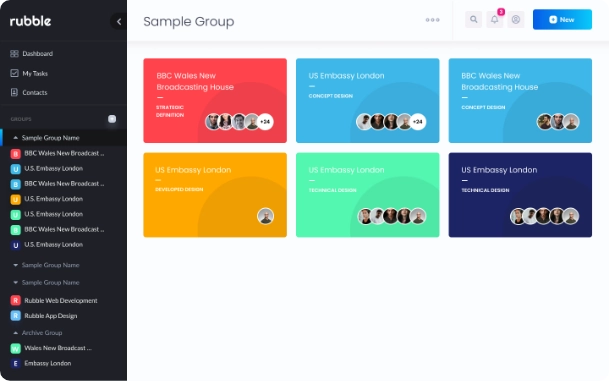Click +24 members badge on red card
Screen dimensions: 609x381
[265, 122]
